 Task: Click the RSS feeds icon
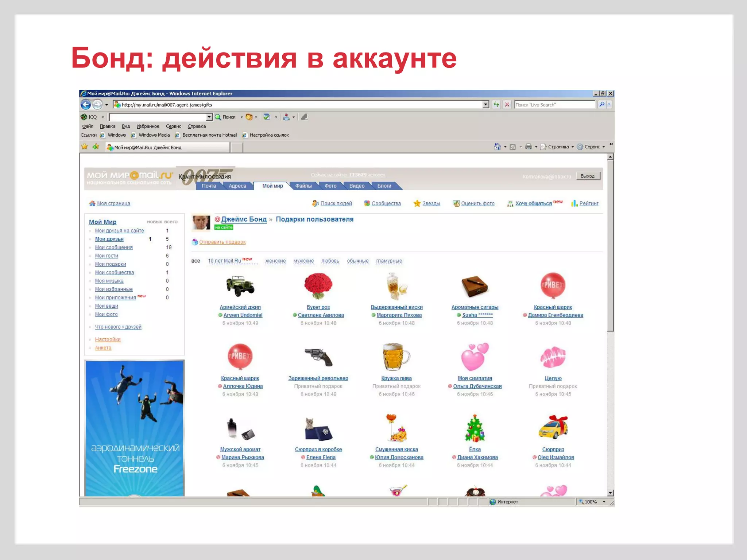512,147
